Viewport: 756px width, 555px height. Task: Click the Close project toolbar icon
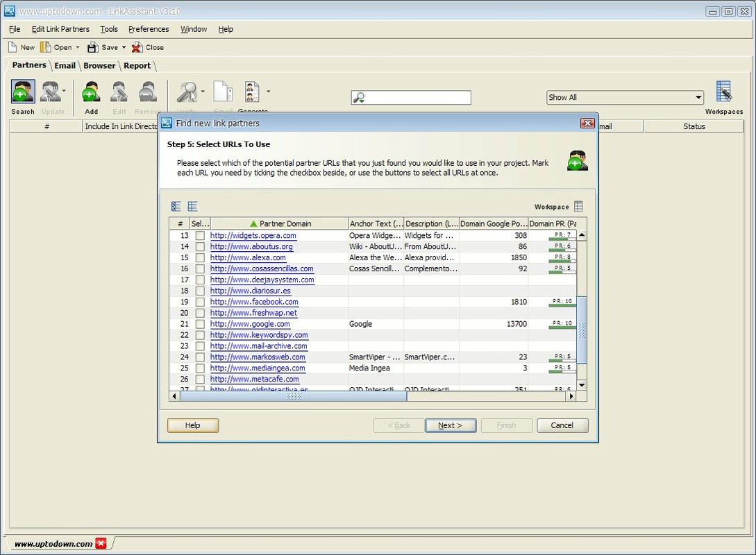137,46
